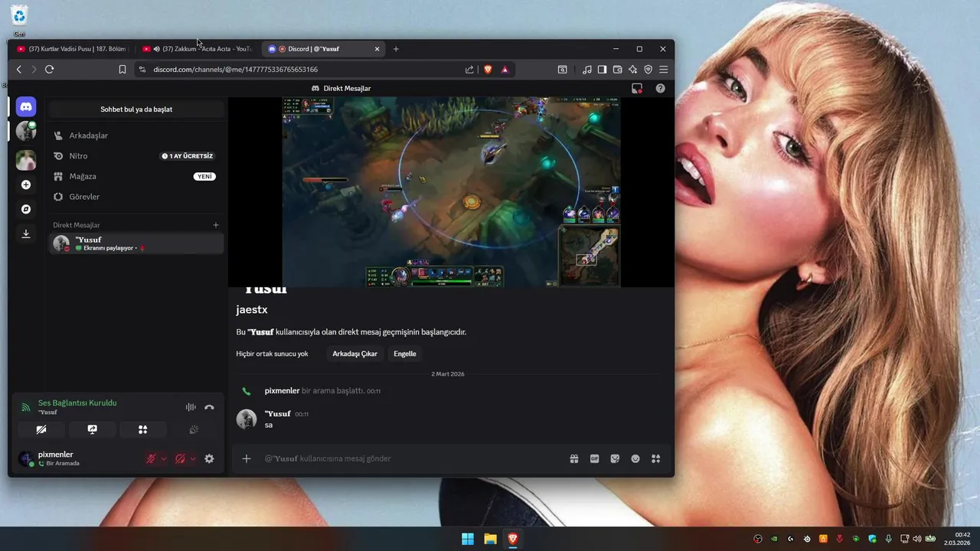Viewport: 980px width, 551px height.
Task: Click pixmenler user profile avatar
Action: click(25, 458)
